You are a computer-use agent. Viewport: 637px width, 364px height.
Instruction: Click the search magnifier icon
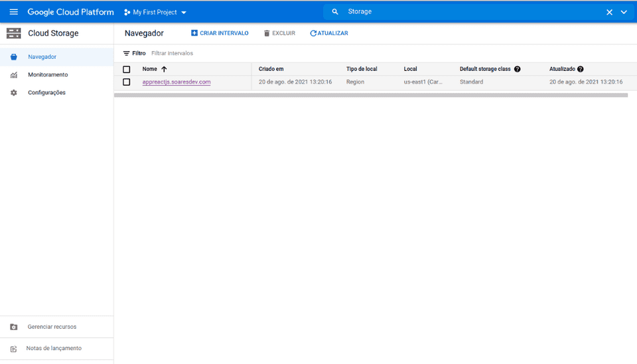pos(335,12)
